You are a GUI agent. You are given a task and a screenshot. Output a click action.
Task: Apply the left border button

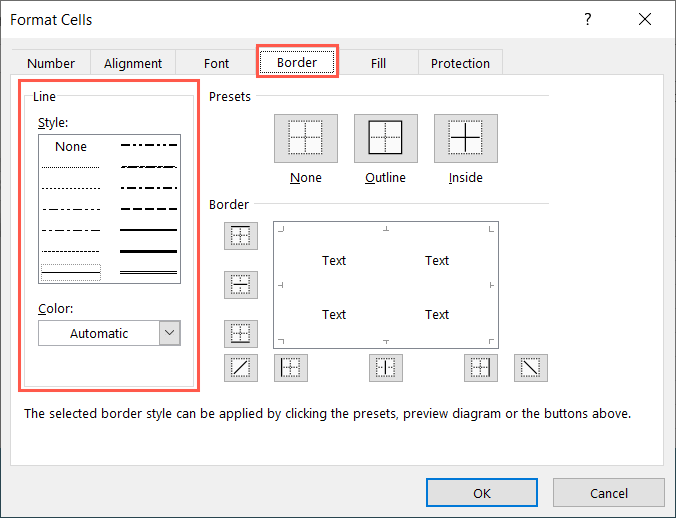290,368
